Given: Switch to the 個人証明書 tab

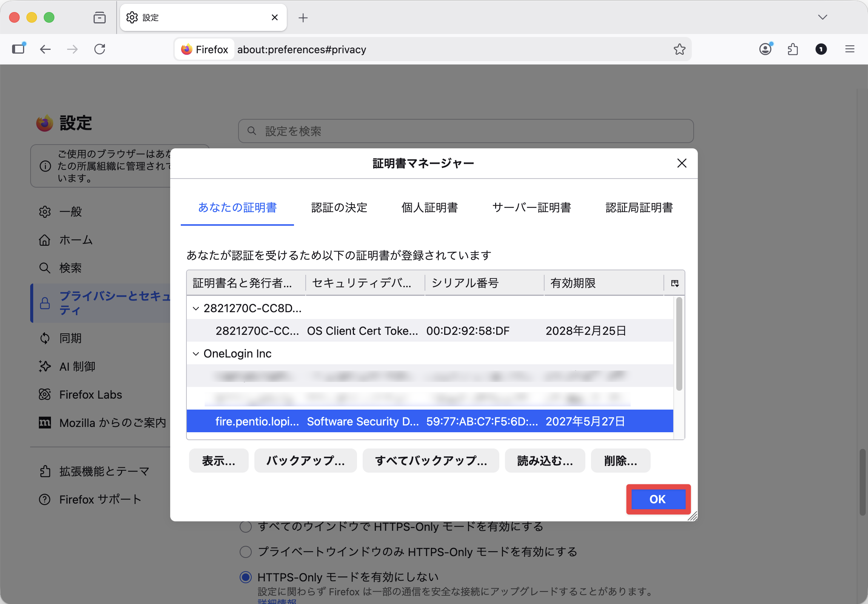Looking at the screenshot, I should [x=429, y=208].
